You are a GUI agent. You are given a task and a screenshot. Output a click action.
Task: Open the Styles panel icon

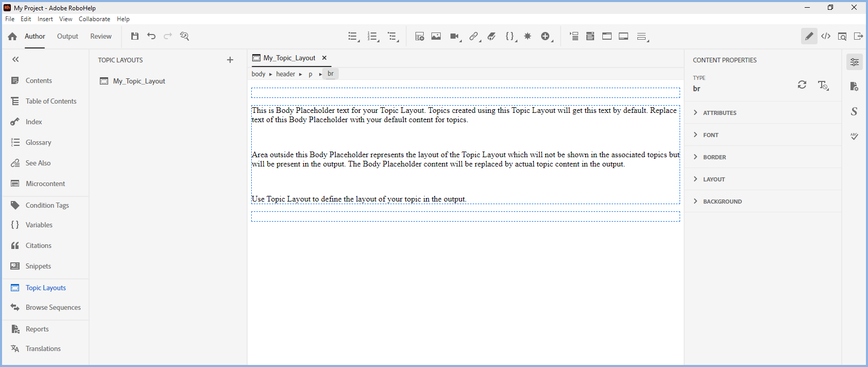click(854, 111)
